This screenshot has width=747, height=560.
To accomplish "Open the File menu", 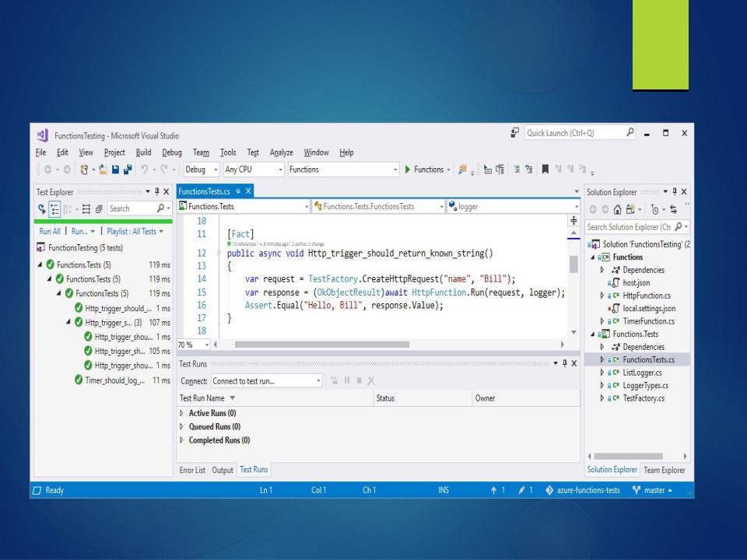I will point(41,152).
